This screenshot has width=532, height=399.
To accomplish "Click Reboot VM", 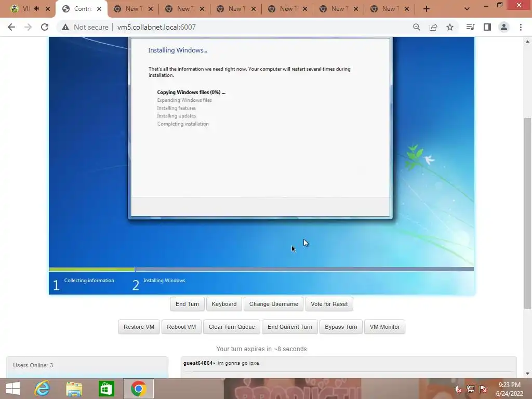I will 181,327.
